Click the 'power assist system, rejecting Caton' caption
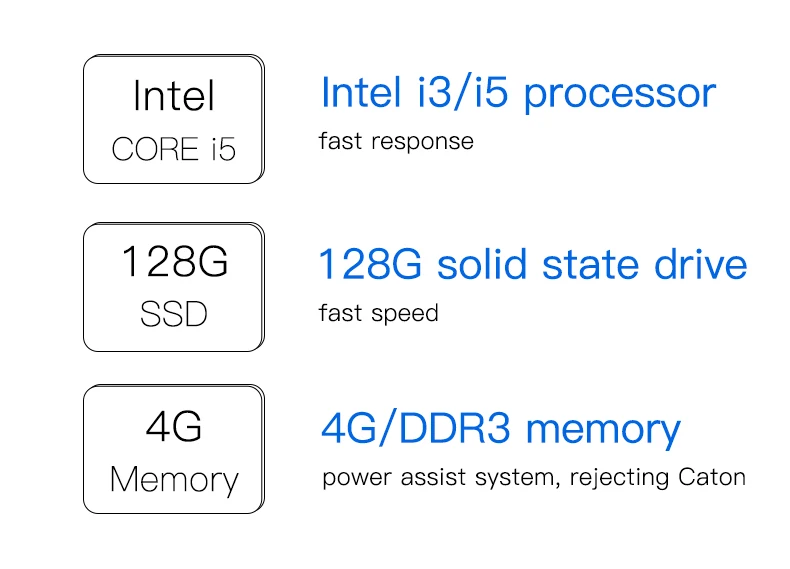The image size is (790, 569). (533, 477)
